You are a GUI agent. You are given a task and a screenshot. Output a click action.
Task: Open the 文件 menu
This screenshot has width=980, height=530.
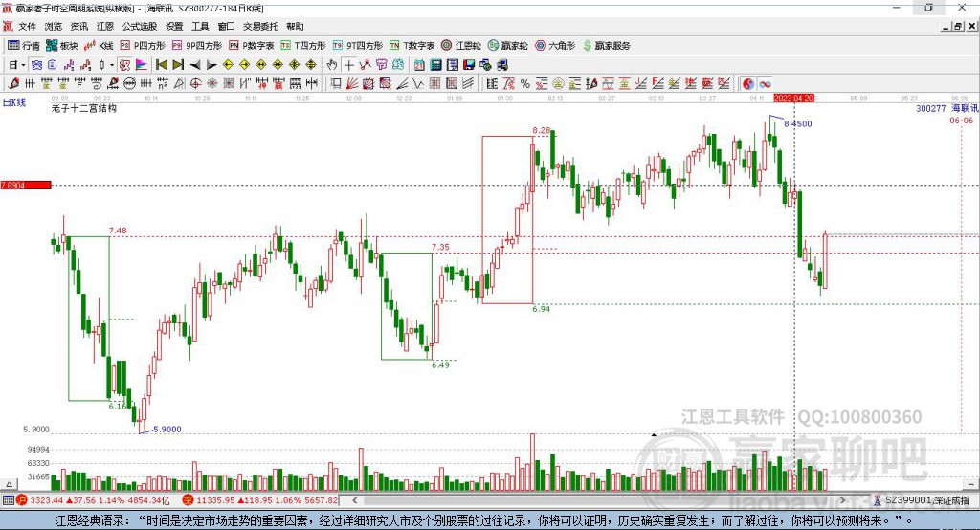(x=27, y=26)
